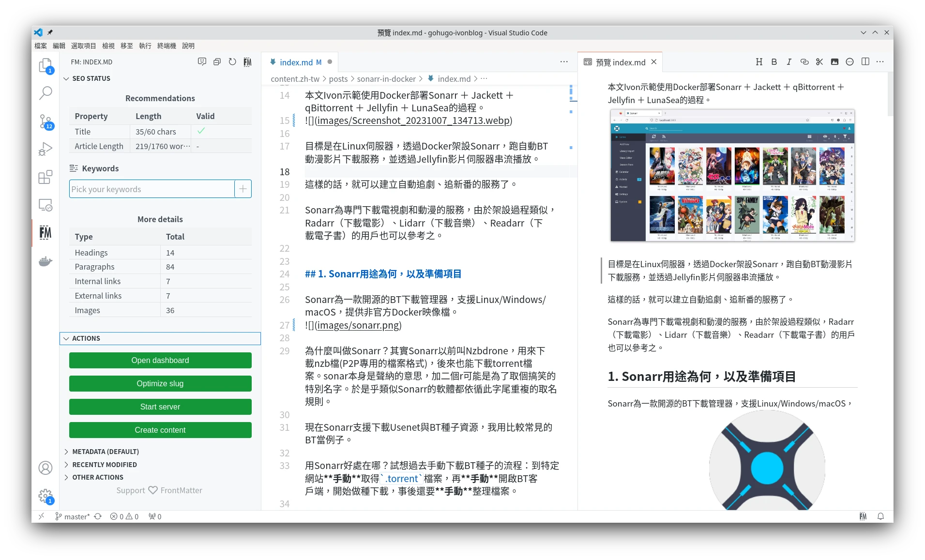Click the heading icon in editor toolbar
The width and height of the screenshot is (925, 560).
(x=759, y=62)
